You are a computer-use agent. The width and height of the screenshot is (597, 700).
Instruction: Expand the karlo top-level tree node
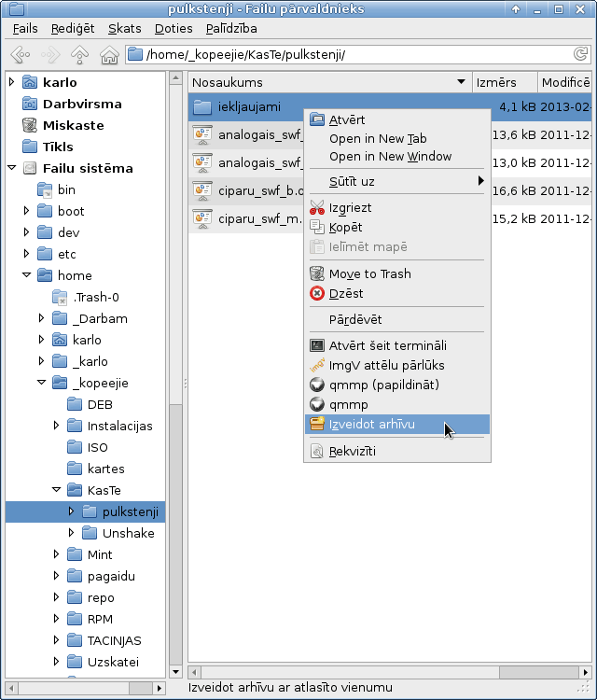click(x=11, y=82)
